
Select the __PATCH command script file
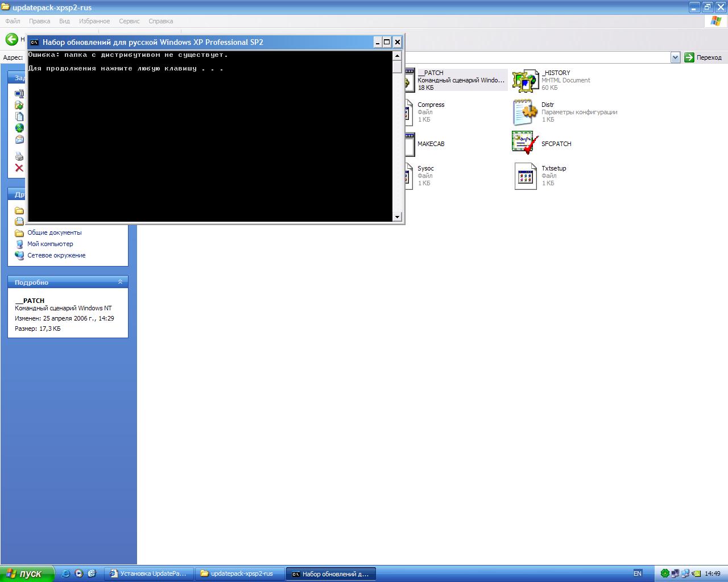point(455,80)
